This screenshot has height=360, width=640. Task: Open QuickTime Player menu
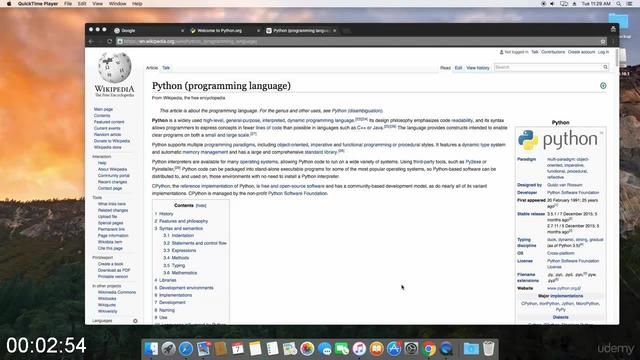pyautogui.click(x=38, y=4)
